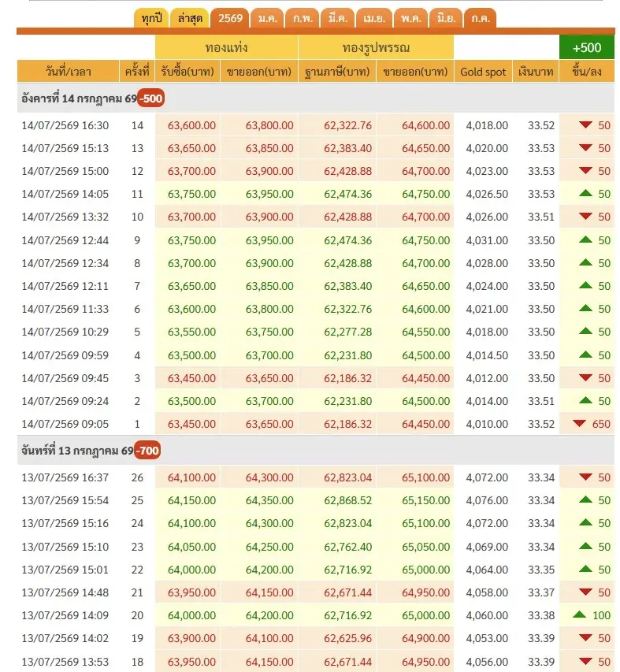The image size is (620, 672).
Task: Open the พ.ค. month tab
Action: [x=411, y=18]
